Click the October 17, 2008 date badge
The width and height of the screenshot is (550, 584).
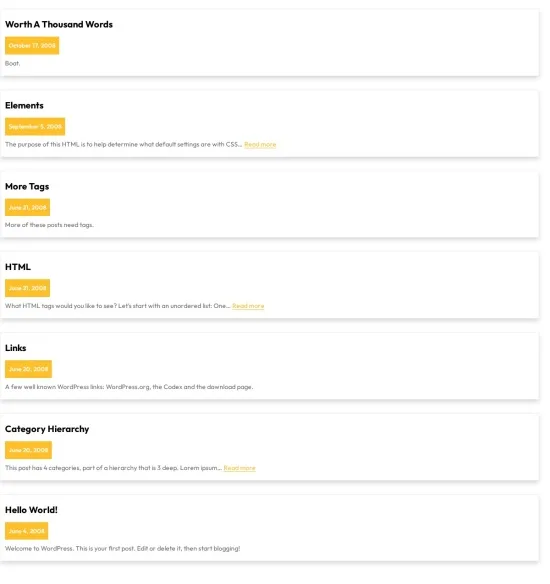pyautogui.click(x=32, y=45)
